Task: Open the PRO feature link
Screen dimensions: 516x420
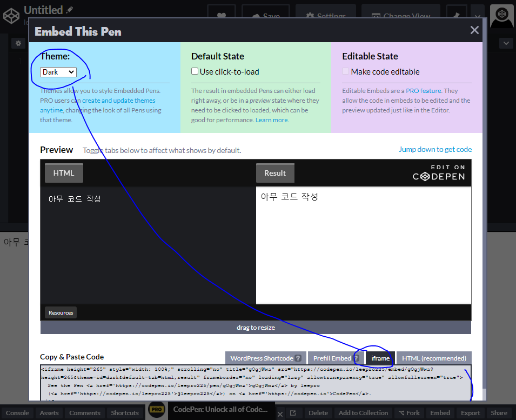Action: pyautogui.click(x=424, y=90)
